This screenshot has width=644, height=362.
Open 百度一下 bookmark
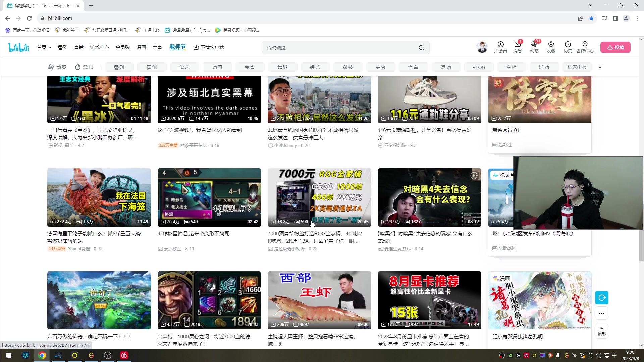[x=28, y=30]
